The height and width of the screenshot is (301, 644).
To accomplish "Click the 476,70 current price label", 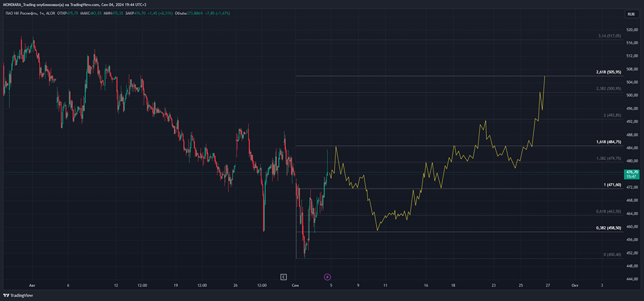I will click(x=631, y=174).
